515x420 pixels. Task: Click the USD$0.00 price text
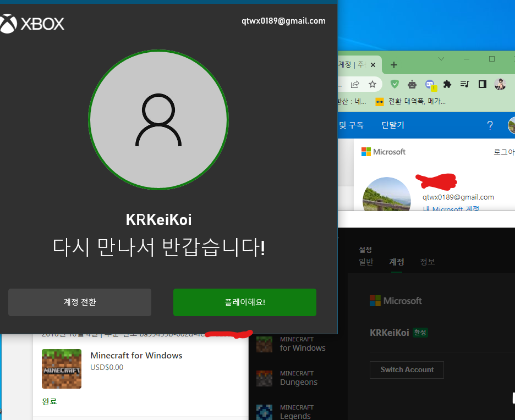[107, 367]
